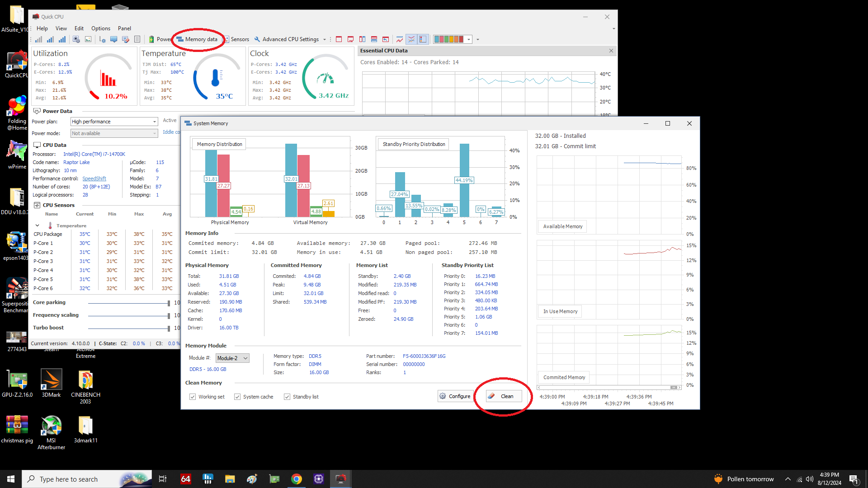
Task: Click the Clean button
Action: [x=504, y=396]
